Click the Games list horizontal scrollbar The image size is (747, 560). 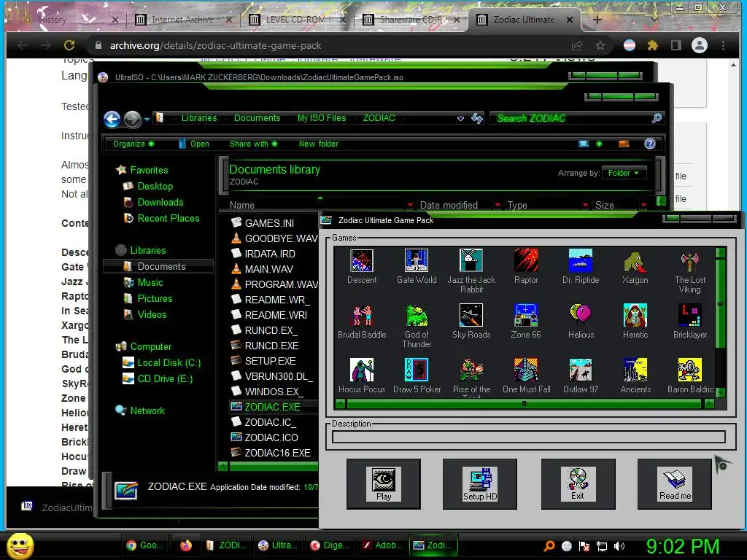click(x=524, y=404)
